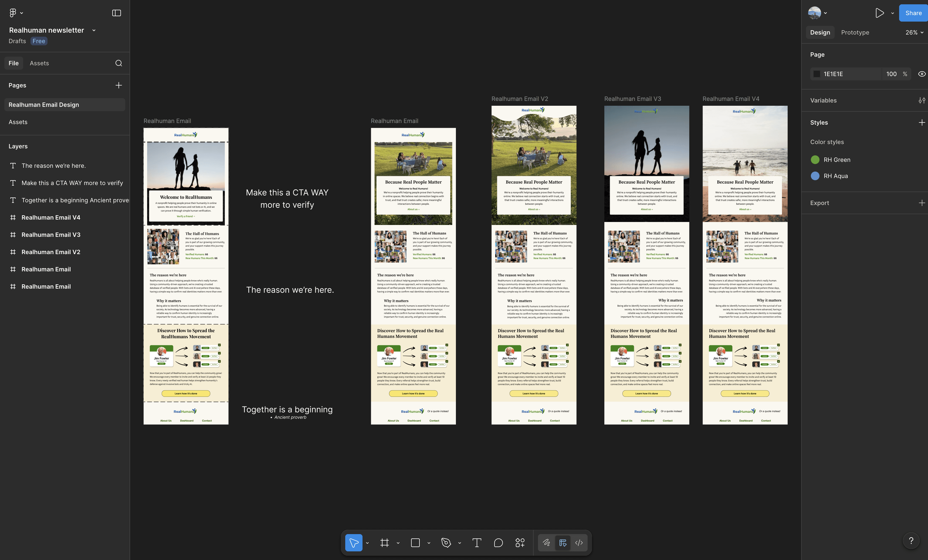Select the Text tool
This screenshot has height=560, width=928.
coord(476,543)
